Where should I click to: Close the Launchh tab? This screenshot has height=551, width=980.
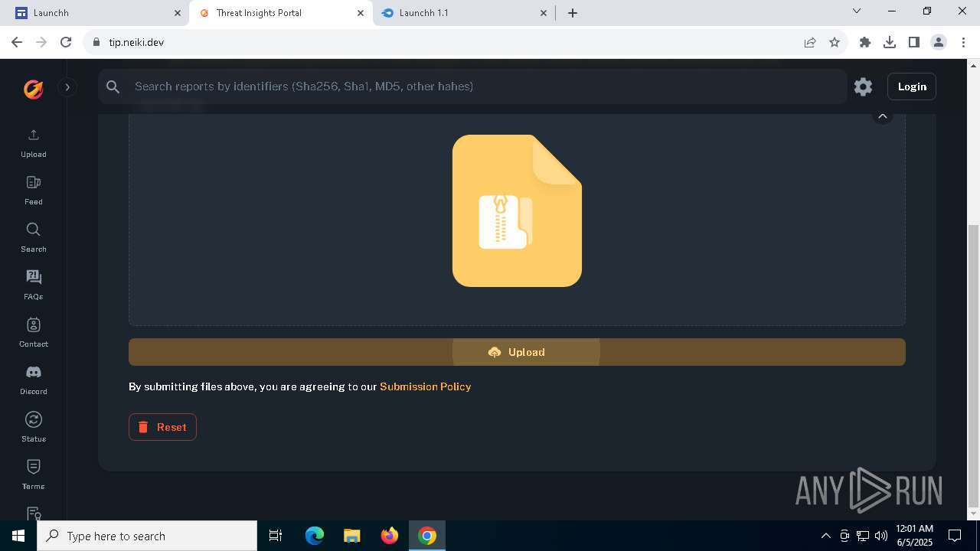click(x=178, y=13)
